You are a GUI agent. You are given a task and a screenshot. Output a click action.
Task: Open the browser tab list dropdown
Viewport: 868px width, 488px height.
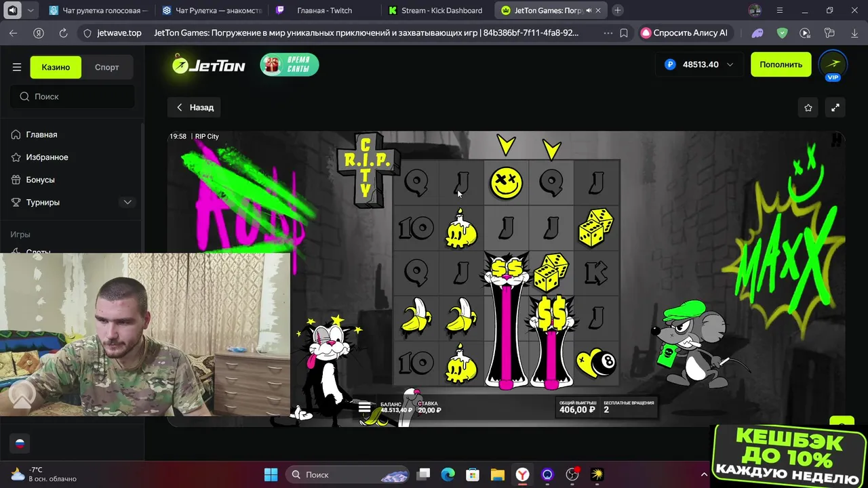pos(31,11)
